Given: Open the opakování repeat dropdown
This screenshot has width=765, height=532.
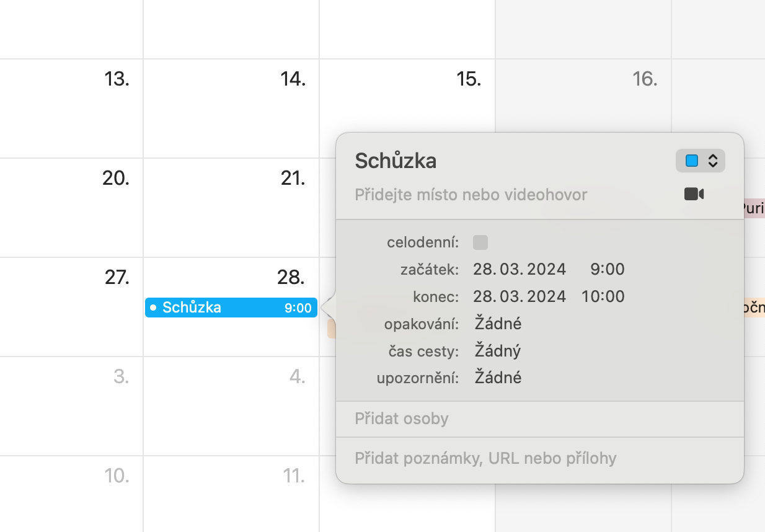Looking at the screenshot, I should (498, 324).
